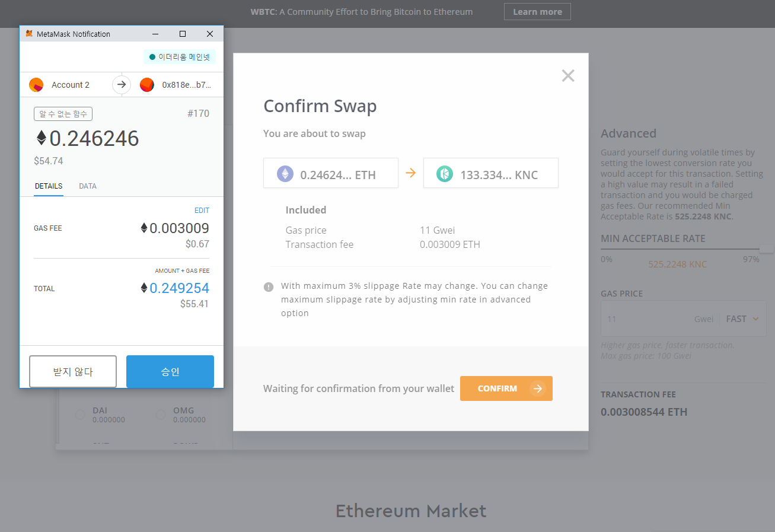Click the '$0.67' gas fee fiat value
Screen dimensions: 775x532
pyautogui.click(x=197, y=244)
